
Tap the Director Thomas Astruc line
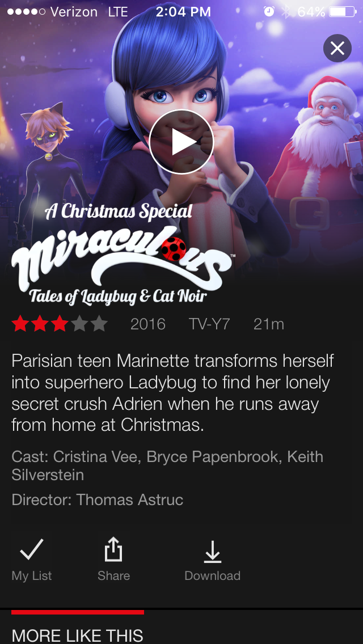pyautogui.click(x=98, y=500)
